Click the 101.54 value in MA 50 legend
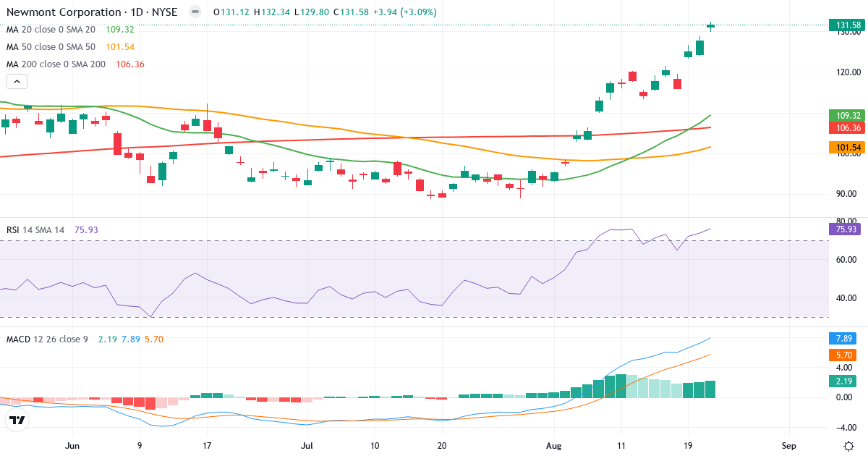This screenshot has width=868, height=456. [120, 47]
